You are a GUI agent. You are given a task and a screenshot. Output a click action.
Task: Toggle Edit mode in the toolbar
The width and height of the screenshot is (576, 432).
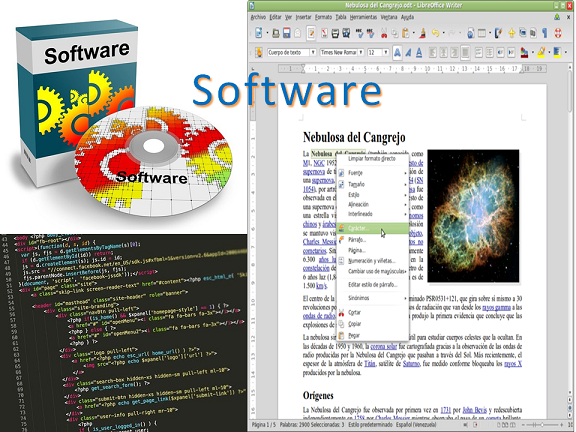click(311, 33)
